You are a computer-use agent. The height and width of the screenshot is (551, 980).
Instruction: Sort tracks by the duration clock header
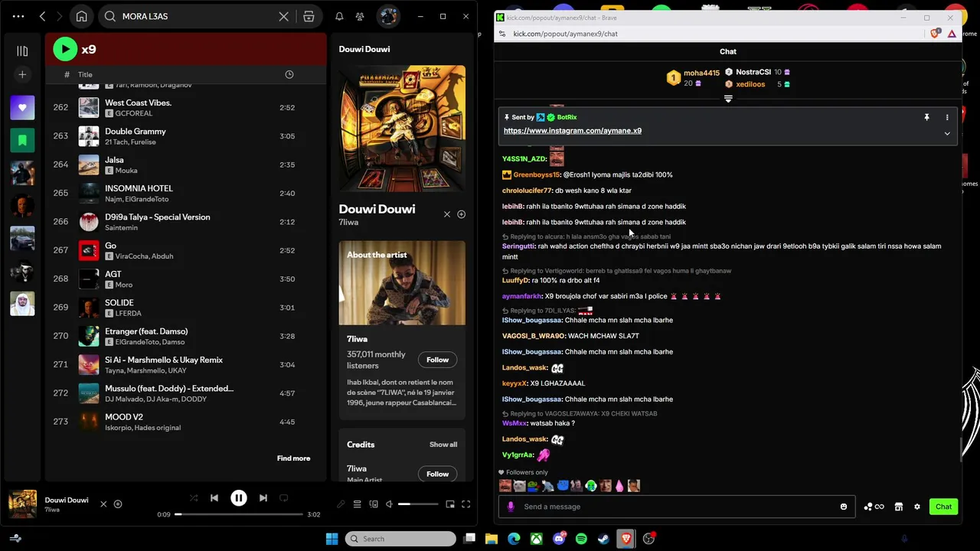289,74
